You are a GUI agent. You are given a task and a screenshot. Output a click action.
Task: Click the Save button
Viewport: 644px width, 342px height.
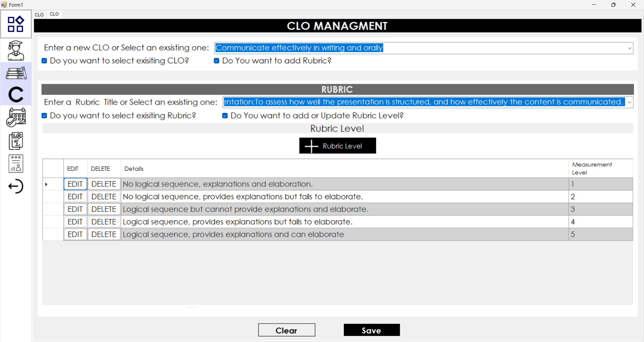pyautogui.click(x=371, y=330)
